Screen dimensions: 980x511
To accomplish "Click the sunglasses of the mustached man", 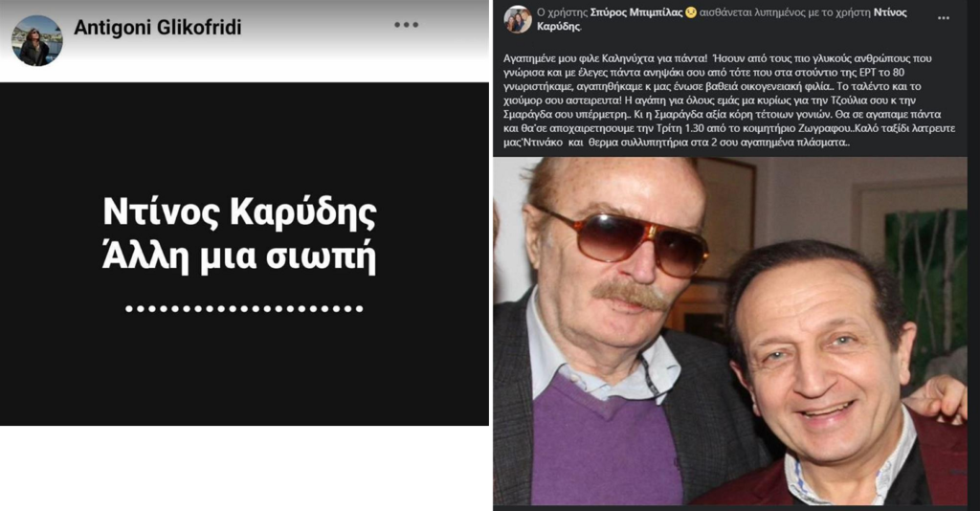I will (x=625, y=242).
